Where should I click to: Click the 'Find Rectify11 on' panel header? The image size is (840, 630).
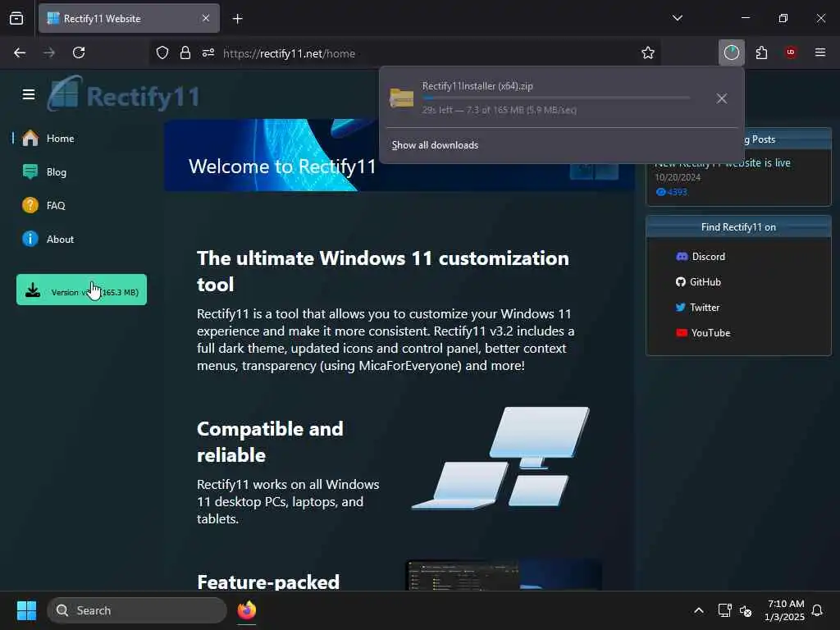[738, 227]
